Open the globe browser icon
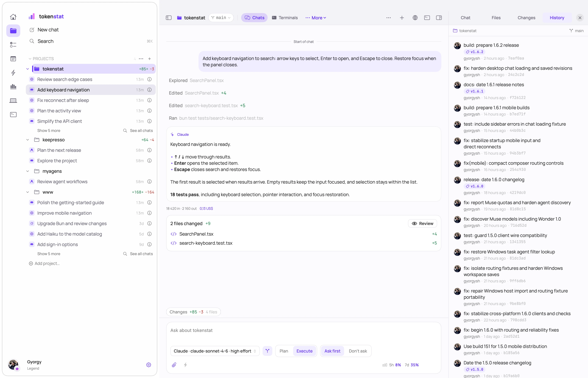The width and height of the screenshot is (588, 378). 415,18
